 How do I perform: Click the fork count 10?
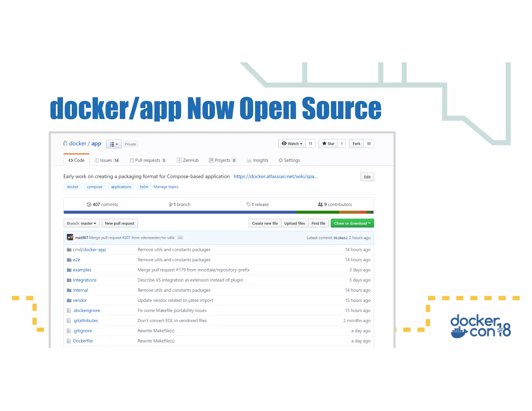point(369,143)
